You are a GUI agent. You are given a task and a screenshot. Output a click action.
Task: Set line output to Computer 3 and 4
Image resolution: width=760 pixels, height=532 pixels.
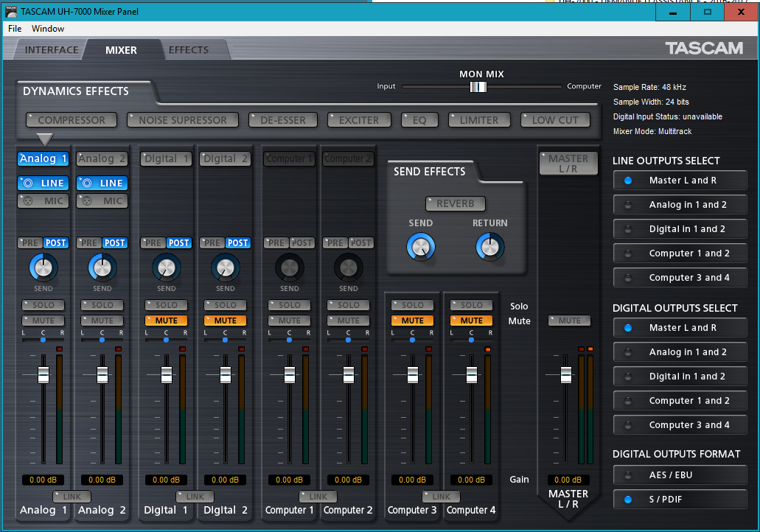coord(680,278)
